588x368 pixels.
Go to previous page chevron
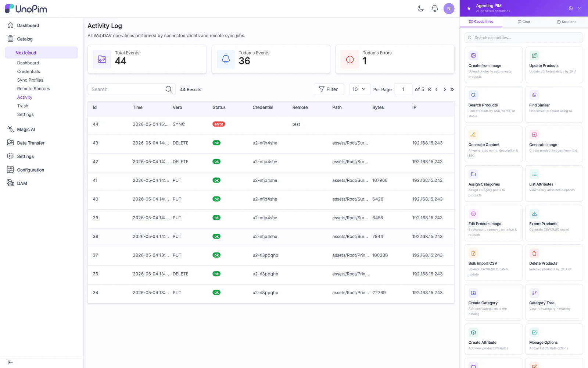(437, 89)
